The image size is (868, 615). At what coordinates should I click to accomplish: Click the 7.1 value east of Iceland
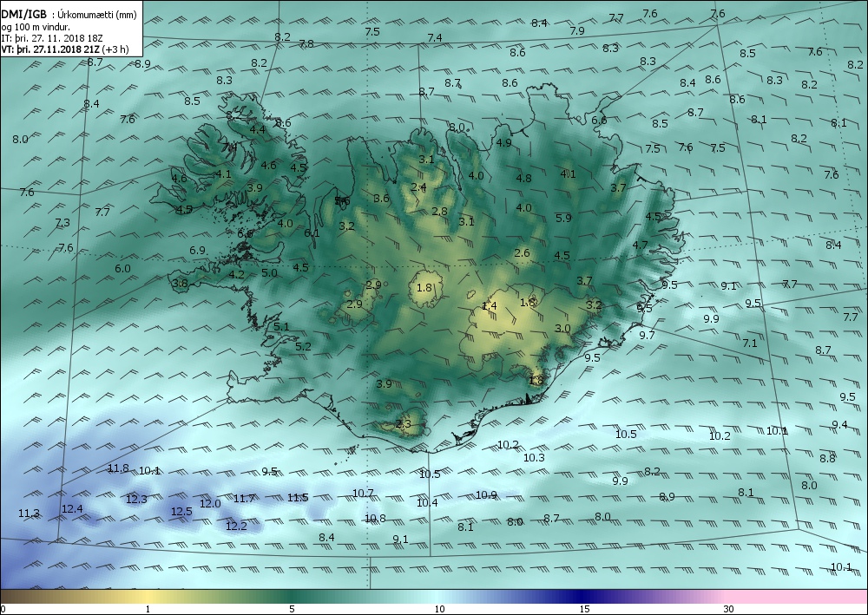click(750, 343)
